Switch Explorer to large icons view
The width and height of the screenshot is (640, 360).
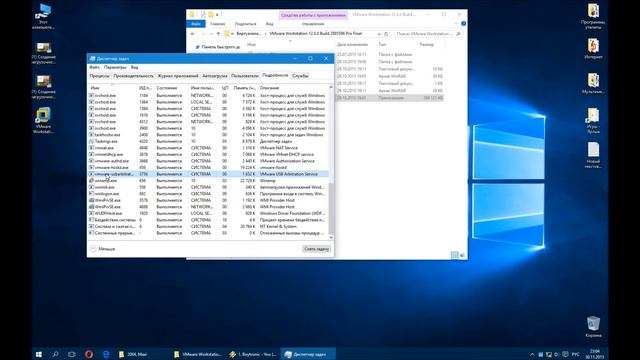[x=462, y=255]
